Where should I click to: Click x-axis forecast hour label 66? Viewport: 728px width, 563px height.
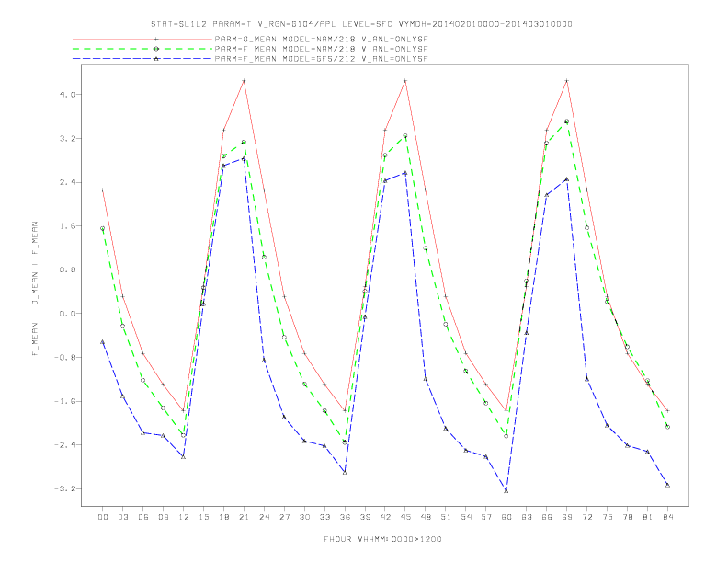point(547,517)
